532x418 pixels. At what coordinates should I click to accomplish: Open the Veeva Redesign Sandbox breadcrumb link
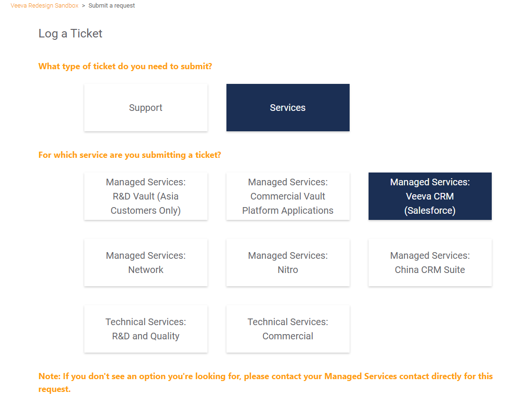(x=45, y=6)
